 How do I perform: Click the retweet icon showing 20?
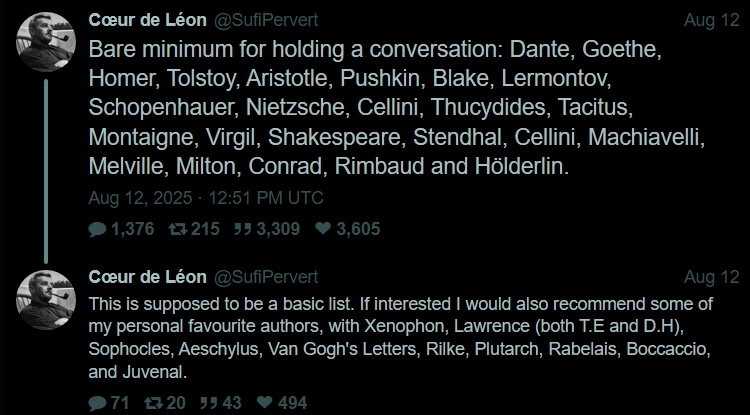pos(153,403)
